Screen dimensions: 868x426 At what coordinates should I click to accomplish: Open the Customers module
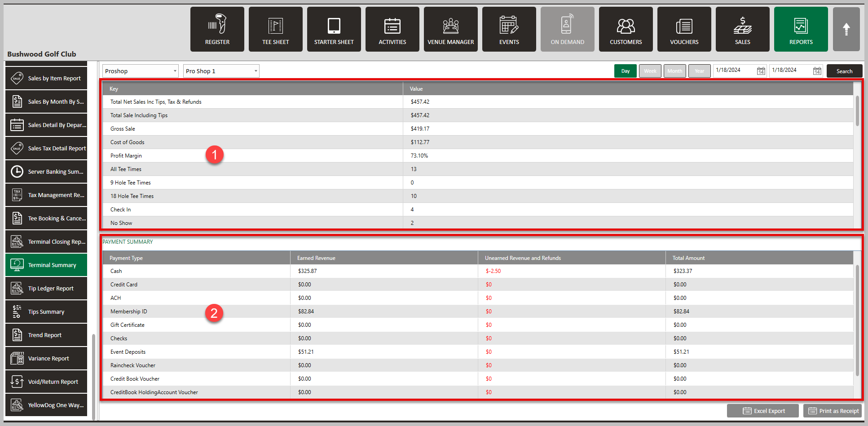point(626,29)
